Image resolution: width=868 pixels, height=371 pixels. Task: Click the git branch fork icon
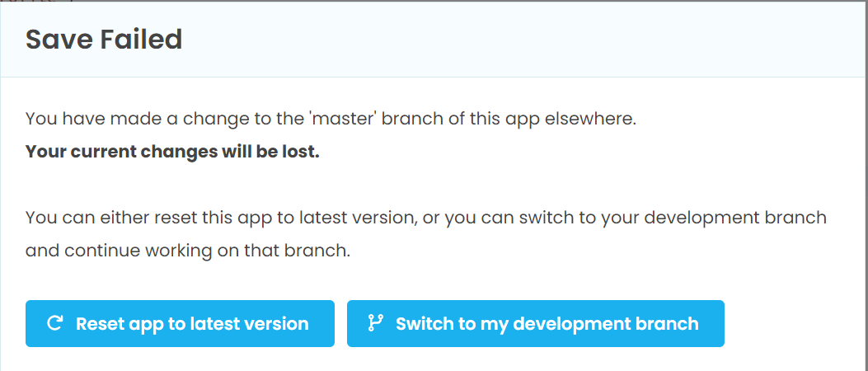pyautogui.click(x=375, y=323)
